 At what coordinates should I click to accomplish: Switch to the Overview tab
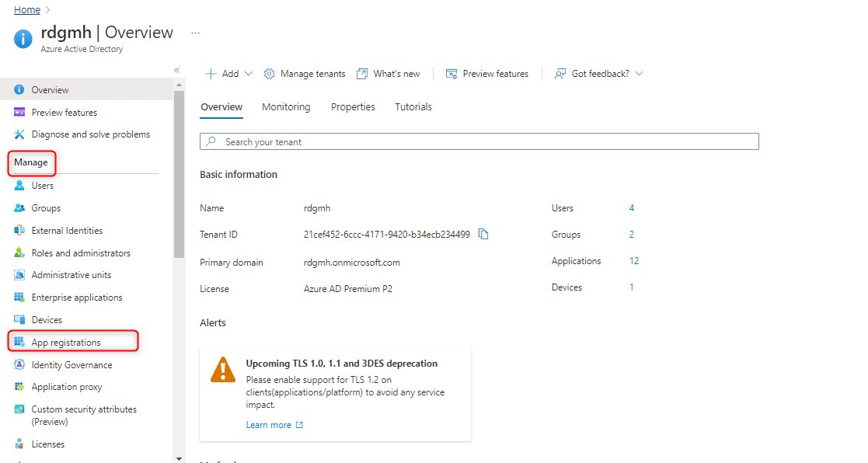tap(221, 106)
